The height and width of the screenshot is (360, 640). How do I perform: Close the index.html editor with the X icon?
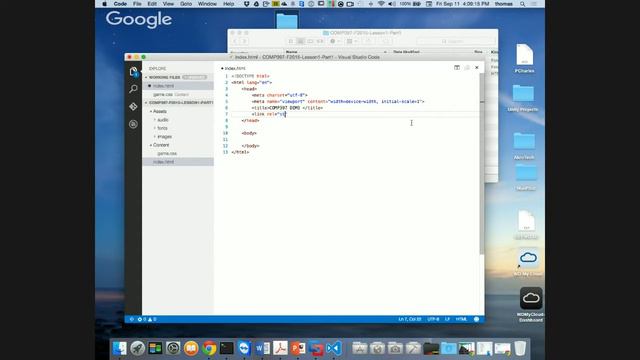point(477,67)
